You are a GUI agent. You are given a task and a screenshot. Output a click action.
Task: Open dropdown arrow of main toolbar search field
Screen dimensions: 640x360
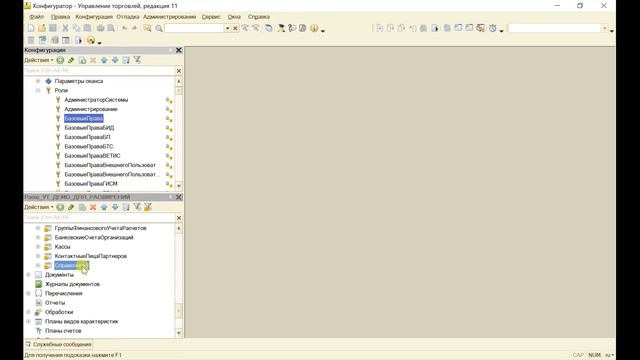[227, 28]
